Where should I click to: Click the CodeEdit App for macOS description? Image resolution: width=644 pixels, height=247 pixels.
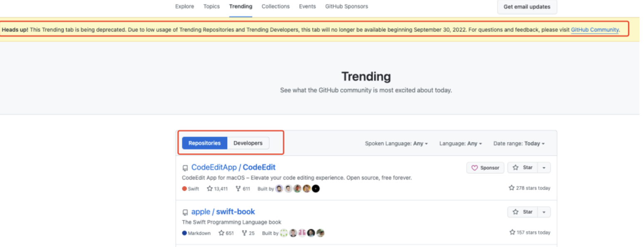click(x=297, y=178)
